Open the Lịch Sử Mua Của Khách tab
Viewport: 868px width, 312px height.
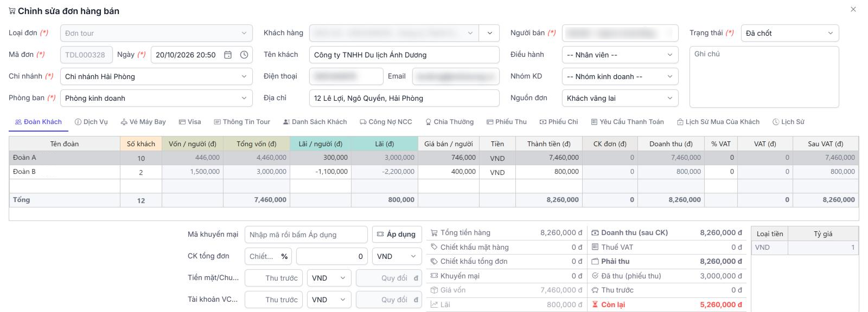coord(718,122)
